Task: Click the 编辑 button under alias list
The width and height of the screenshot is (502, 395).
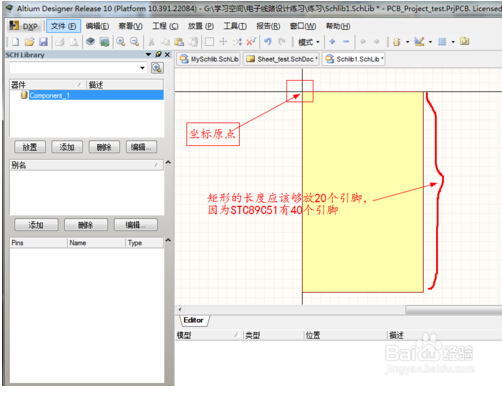Action: [136, 225]
